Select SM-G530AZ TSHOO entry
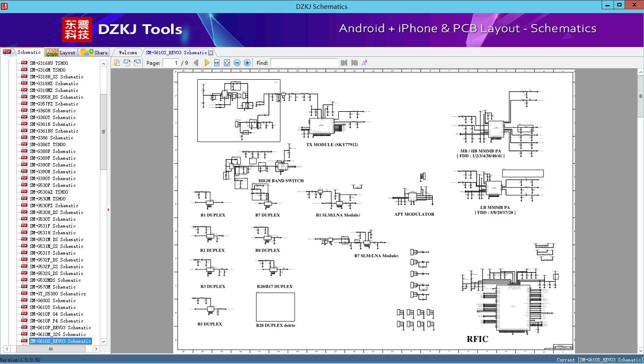 point(49,192)
